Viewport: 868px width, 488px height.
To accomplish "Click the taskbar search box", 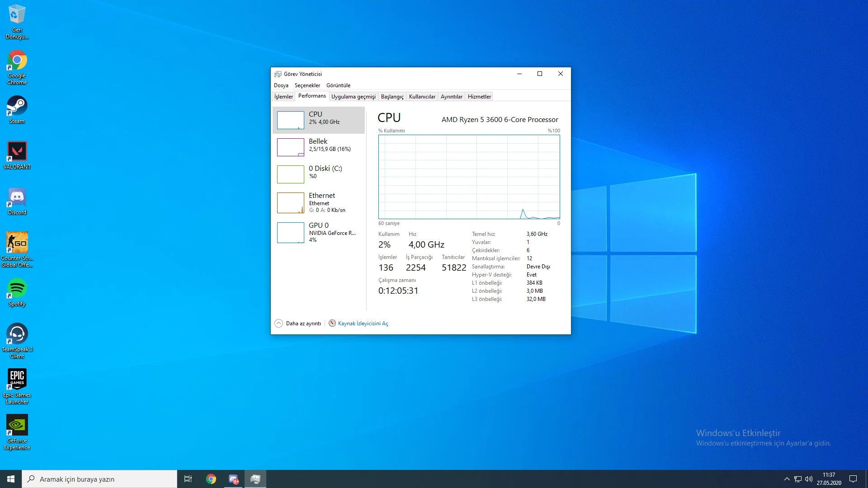I will [x=99, y=479].
